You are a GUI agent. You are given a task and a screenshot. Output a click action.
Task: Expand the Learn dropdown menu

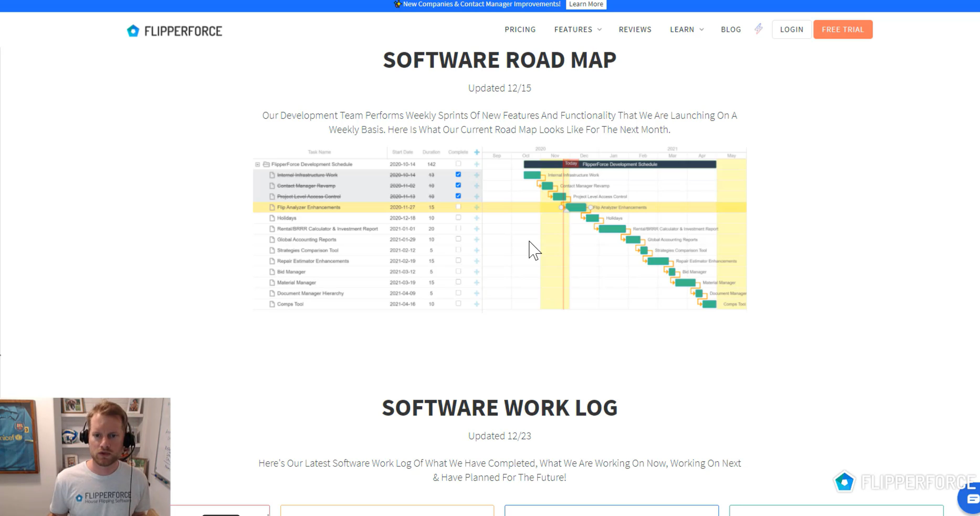(687, 29)
